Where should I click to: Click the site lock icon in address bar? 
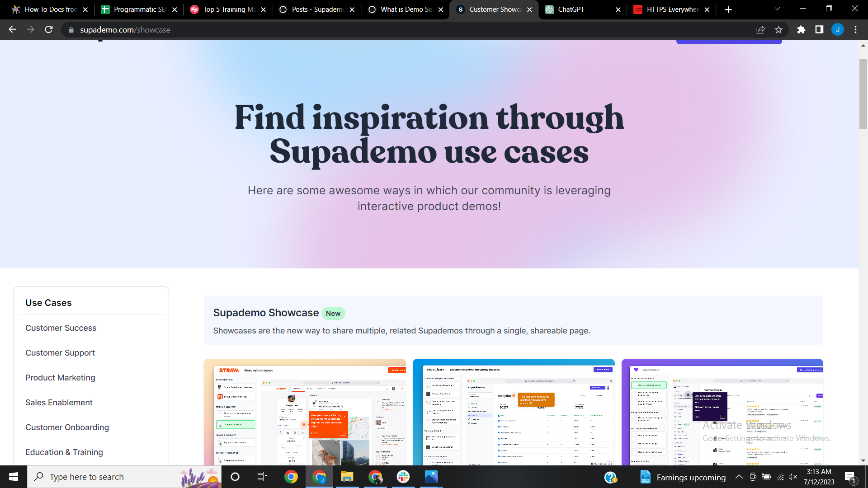(x=71, y=30)
